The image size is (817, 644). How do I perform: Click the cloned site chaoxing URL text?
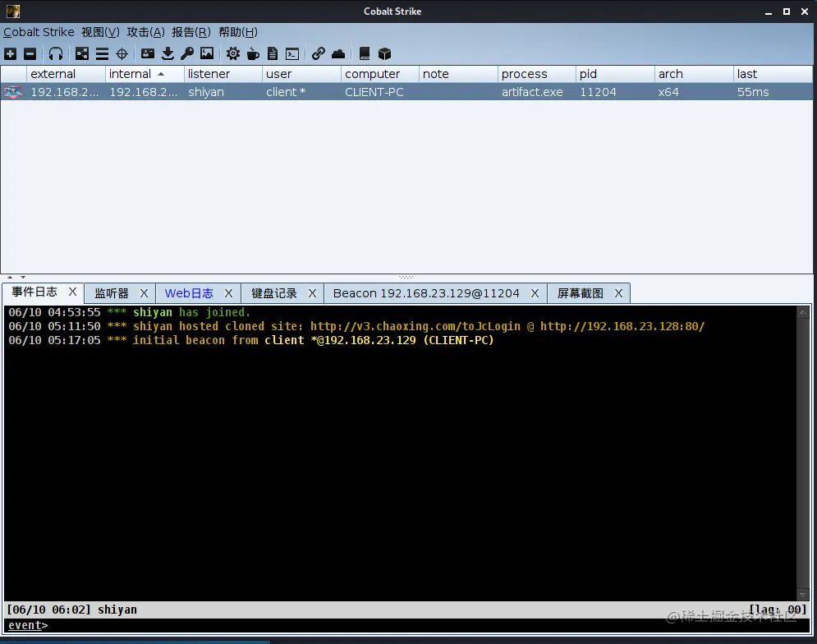(x=415, y=326)
